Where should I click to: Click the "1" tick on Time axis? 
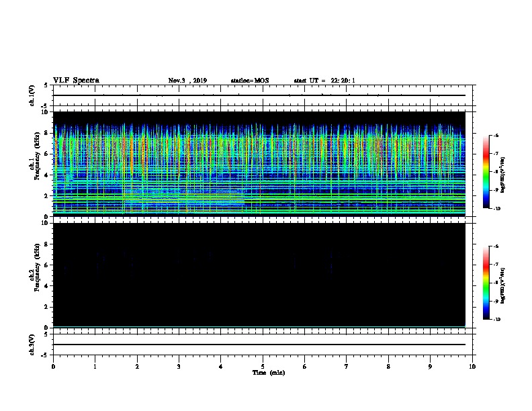(x=95, y=367)
